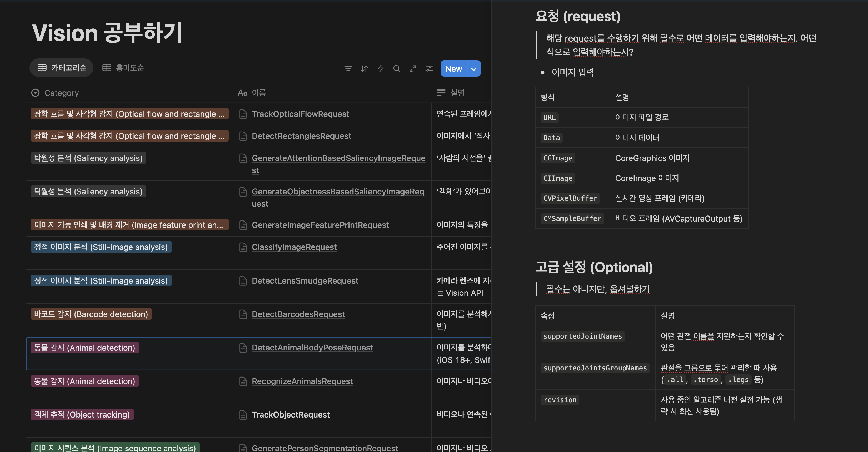Image resolution: width=868 pixels, height=452 pixels.
Task: Open view settings sliders icon
Action: tap(429, 69)
